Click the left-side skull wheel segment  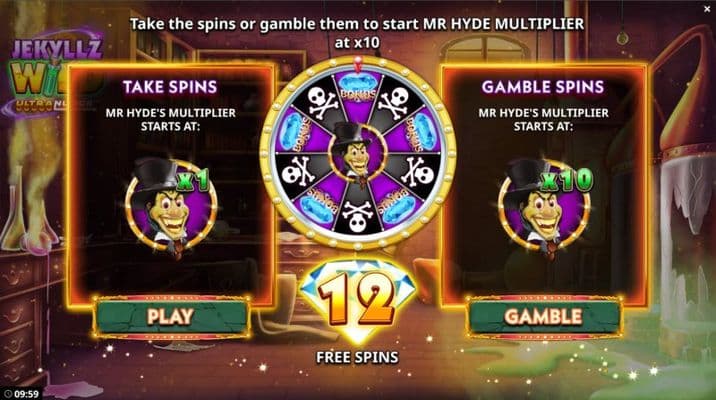point(298,171)
